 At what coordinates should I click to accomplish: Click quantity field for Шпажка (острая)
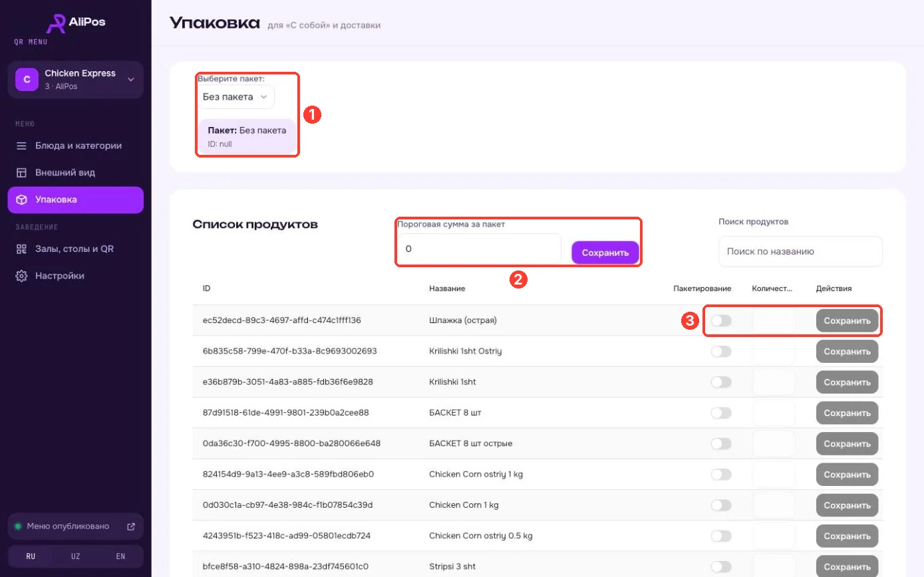pyautogui.click(x=774, y=321)
